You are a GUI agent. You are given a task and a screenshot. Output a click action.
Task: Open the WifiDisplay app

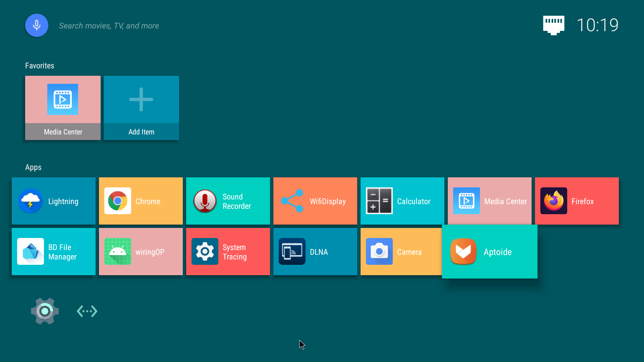pyautogui.click(x=315, y=201)
